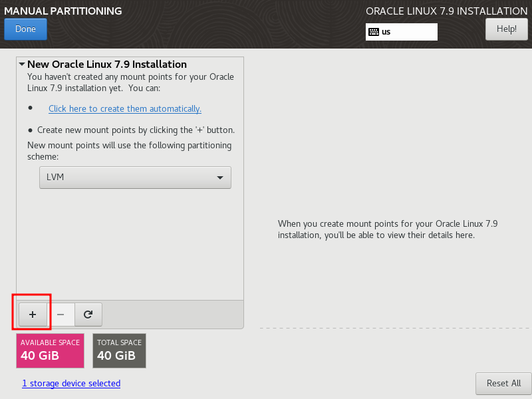Click the Available Space 40 GiB box
Viewport: 532px width, 399px height.
[51, 351]
